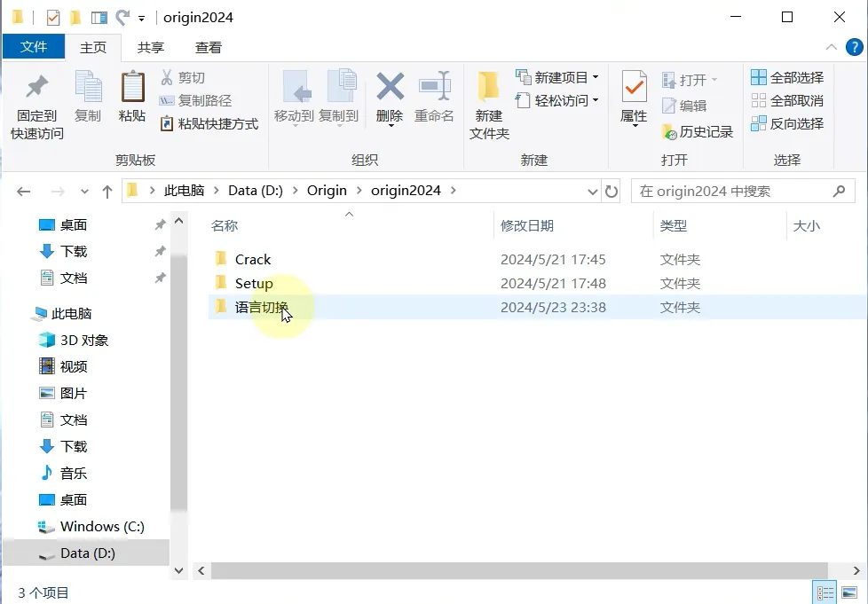Click Paste shortcut in ribbon
The image size is (868, 604).
click(209, 124)
